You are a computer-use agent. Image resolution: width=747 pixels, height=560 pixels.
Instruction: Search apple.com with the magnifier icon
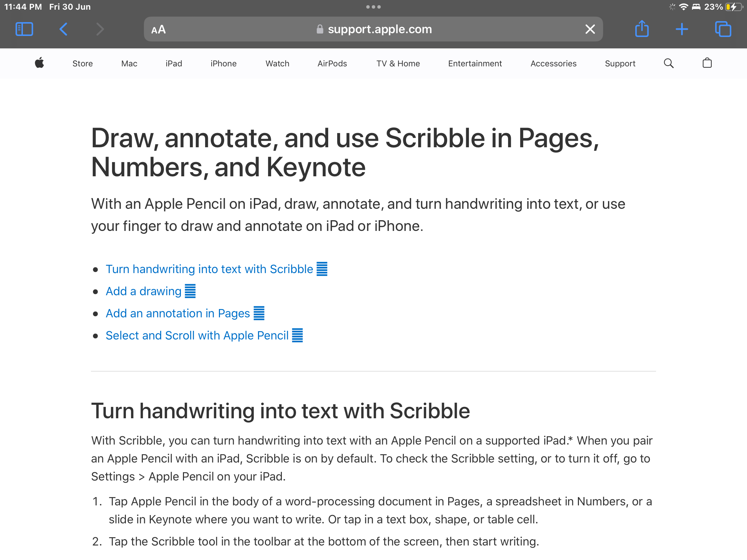[x=669, y=63]
